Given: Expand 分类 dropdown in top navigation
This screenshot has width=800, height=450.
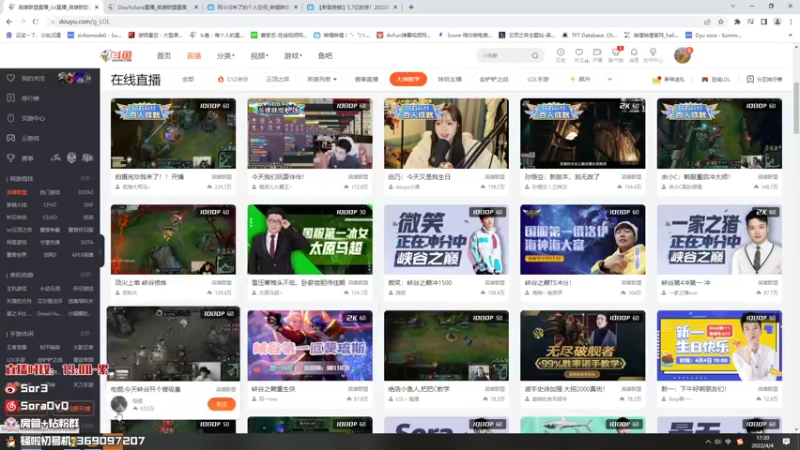Looking at the screenshot, I should (226, 56).
